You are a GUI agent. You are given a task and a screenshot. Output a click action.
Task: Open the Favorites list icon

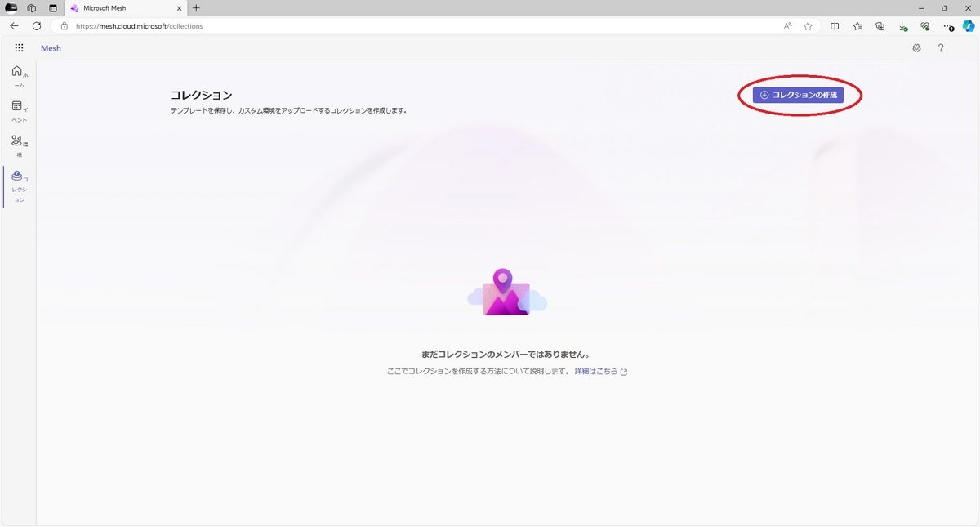tap(857, 26)
